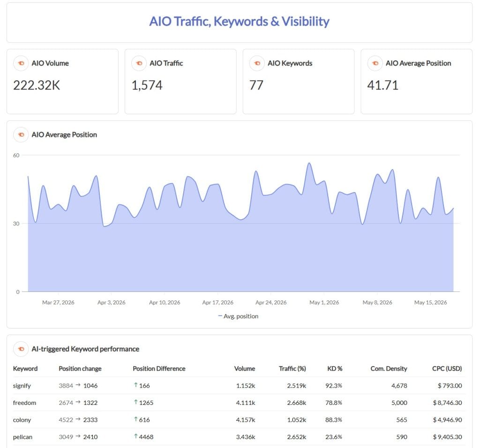Viewport: 480px width, 448px height.
Task: Click the freedom volume 4.111k
Action: click(246, 403)
